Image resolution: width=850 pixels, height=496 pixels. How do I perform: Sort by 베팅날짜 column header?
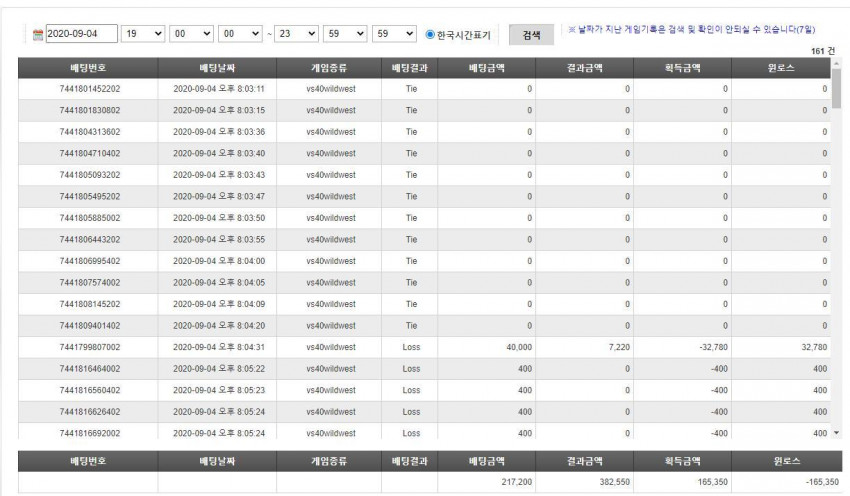217,68
